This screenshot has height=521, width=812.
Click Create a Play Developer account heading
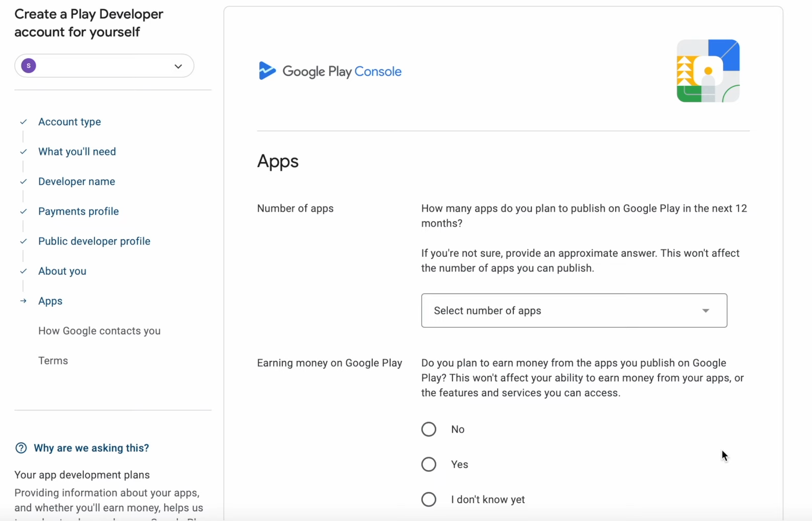[89, 23]
